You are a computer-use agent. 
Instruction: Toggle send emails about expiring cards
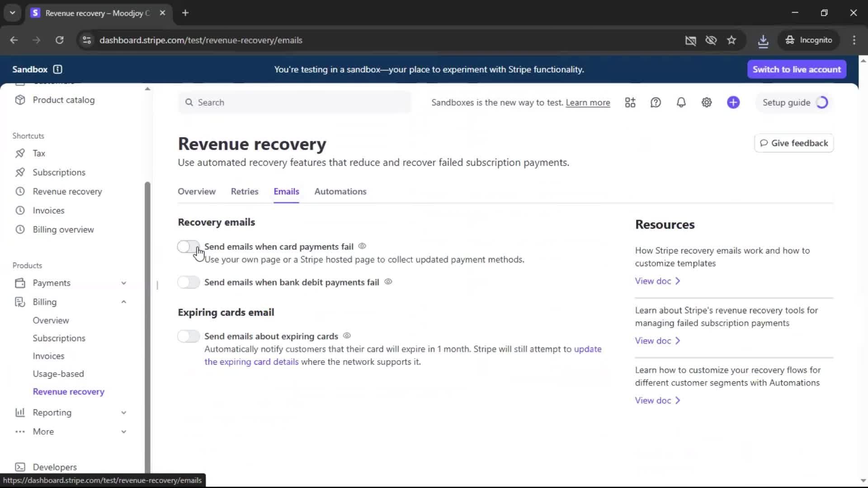(188, 336)
